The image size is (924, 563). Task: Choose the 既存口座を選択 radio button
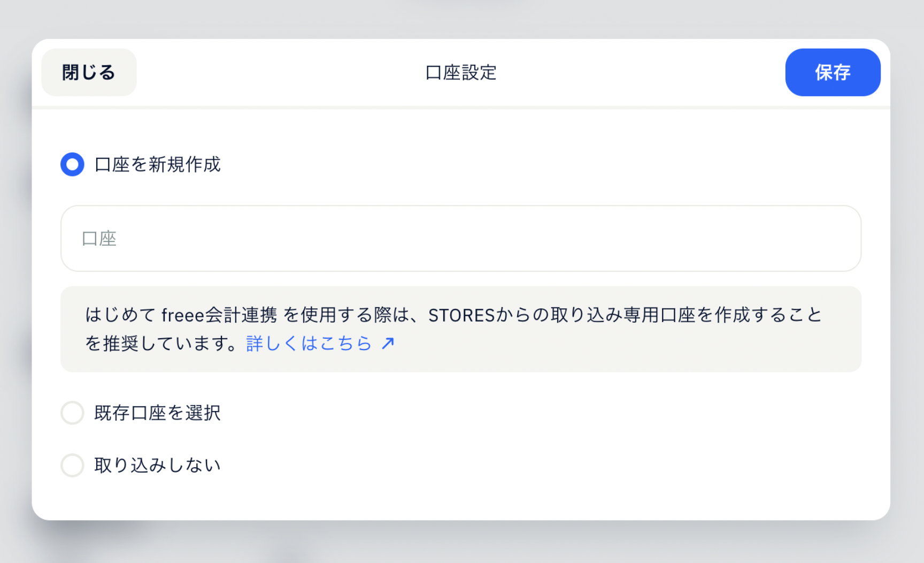point(72,413)
